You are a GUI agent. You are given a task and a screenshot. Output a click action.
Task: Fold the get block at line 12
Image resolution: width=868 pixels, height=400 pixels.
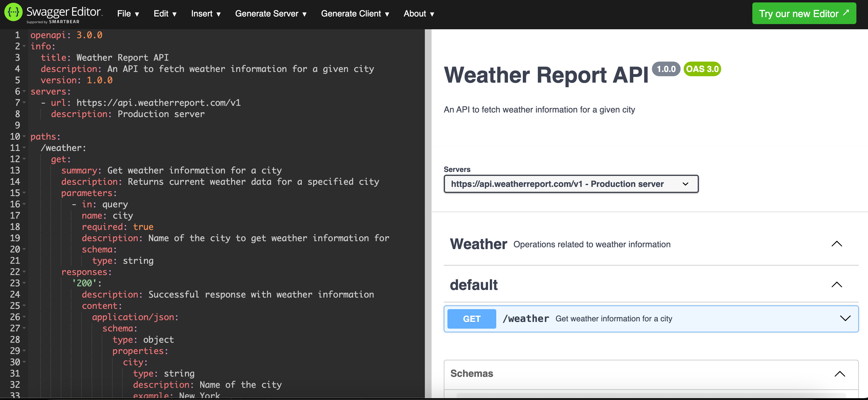[24, 159]
